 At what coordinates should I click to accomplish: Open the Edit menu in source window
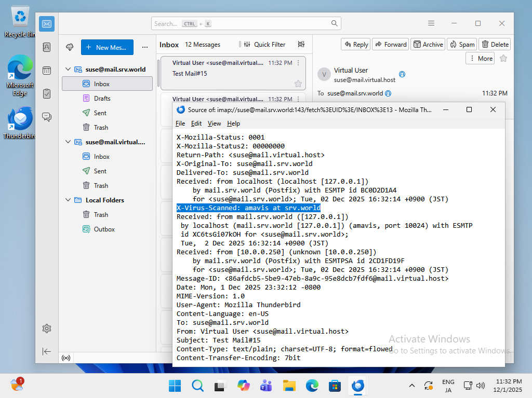196,123
